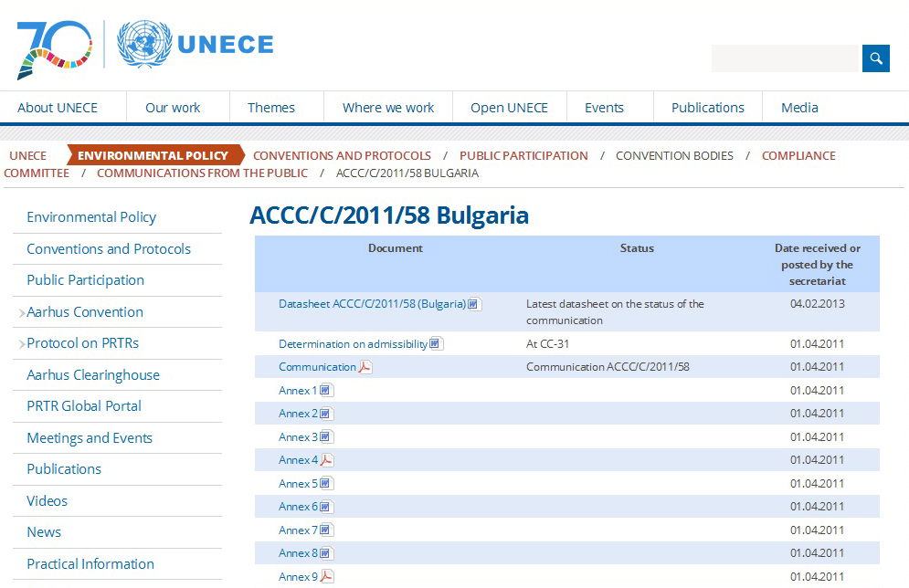
Task: Click the Datasheet Bulgaria document icon
Action: [474, 304]
